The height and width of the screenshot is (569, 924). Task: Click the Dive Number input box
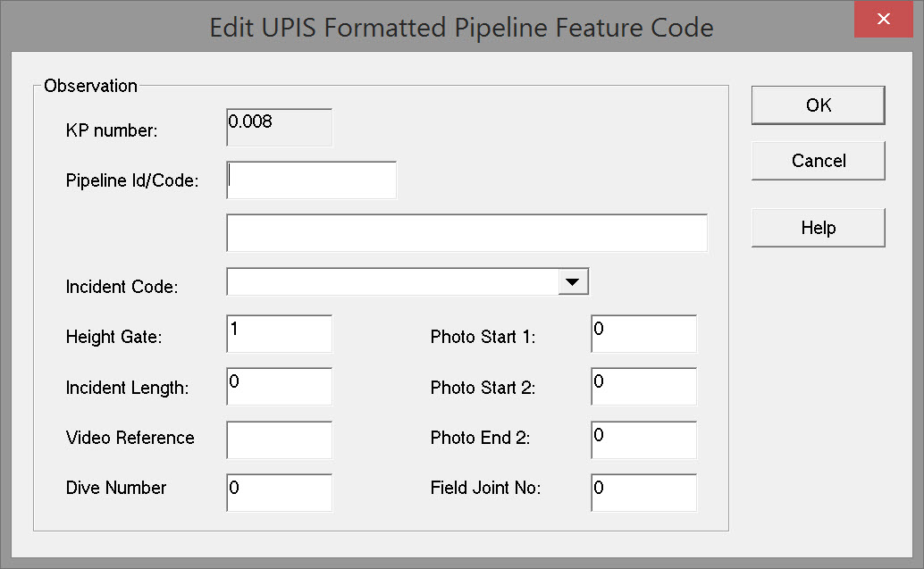coord(280,492)
